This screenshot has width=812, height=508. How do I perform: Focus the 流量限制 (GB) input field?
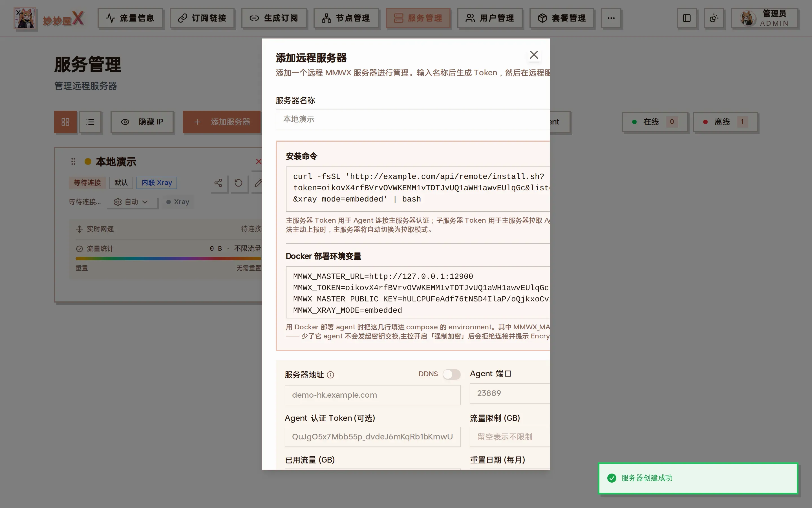pos(510,437)
